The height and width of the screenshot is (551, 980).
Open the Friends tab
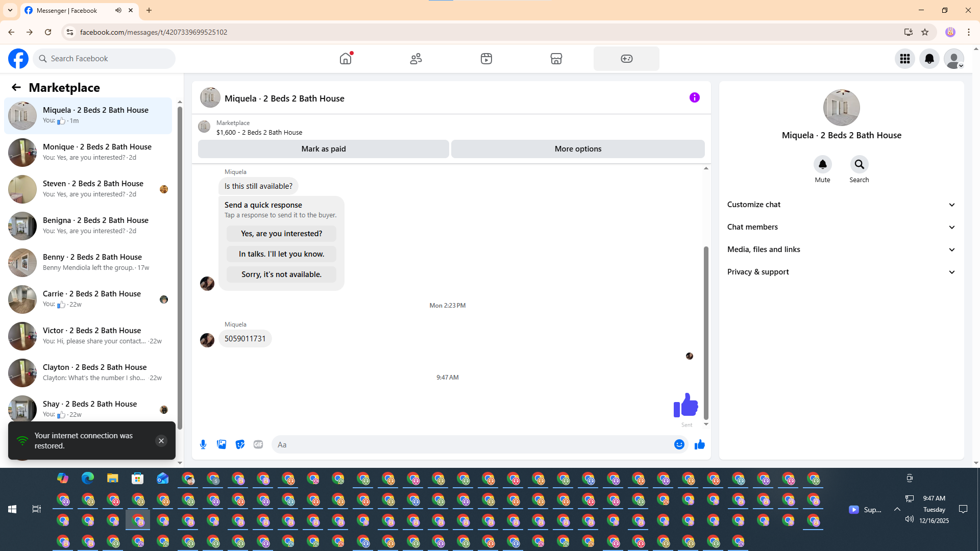(x=416, y=59)
